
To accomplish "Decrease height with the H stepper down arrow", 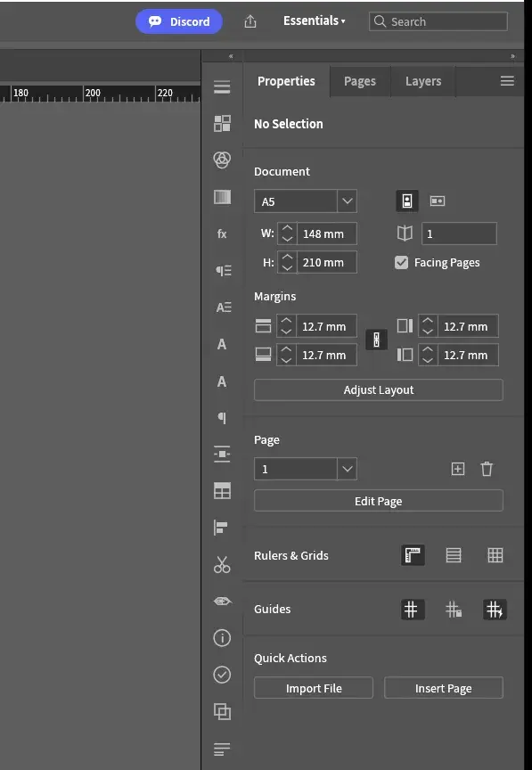I will pyautogui.click(x=287, y=267).
